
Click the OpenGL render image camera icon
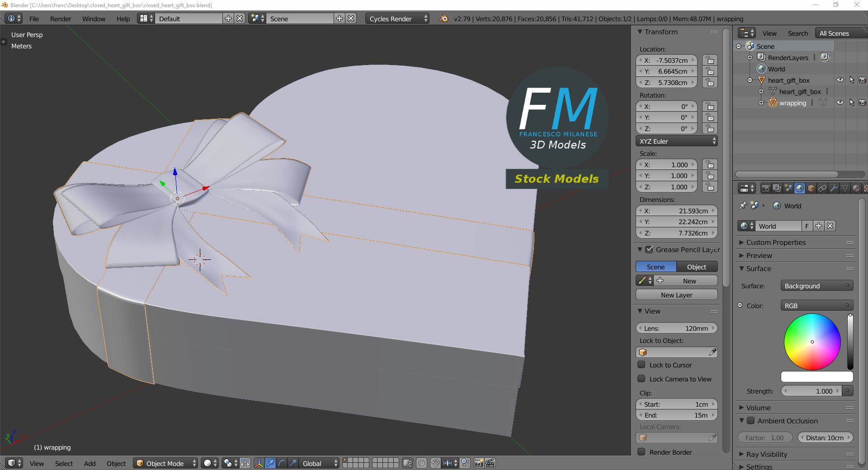point(478,463)
